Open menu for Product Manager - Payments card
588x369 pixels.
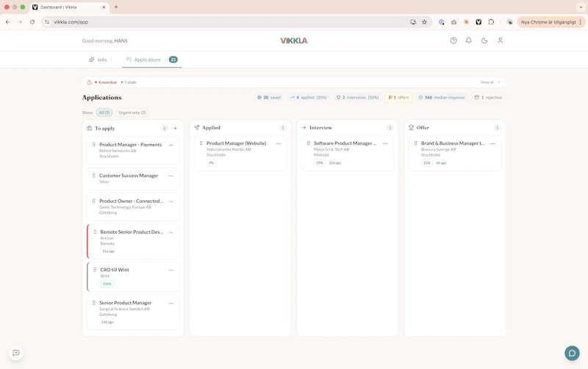171,145
